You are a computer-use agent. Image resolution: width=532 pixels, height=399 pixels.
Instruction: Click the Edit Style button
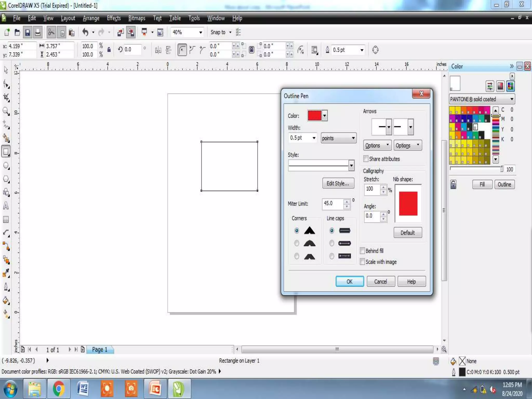pos(338,183)
